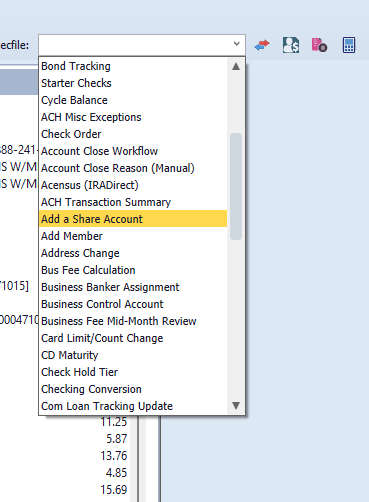Viewport: 369px width, 502px height.
Task: Select highlighted Add a Share Account
Action: coord(133,219)
